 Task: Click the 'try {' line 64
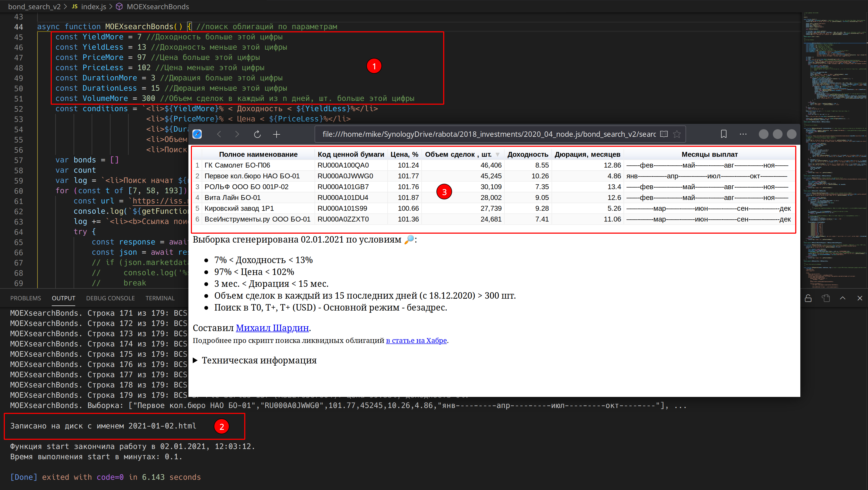tap(85, 232)
